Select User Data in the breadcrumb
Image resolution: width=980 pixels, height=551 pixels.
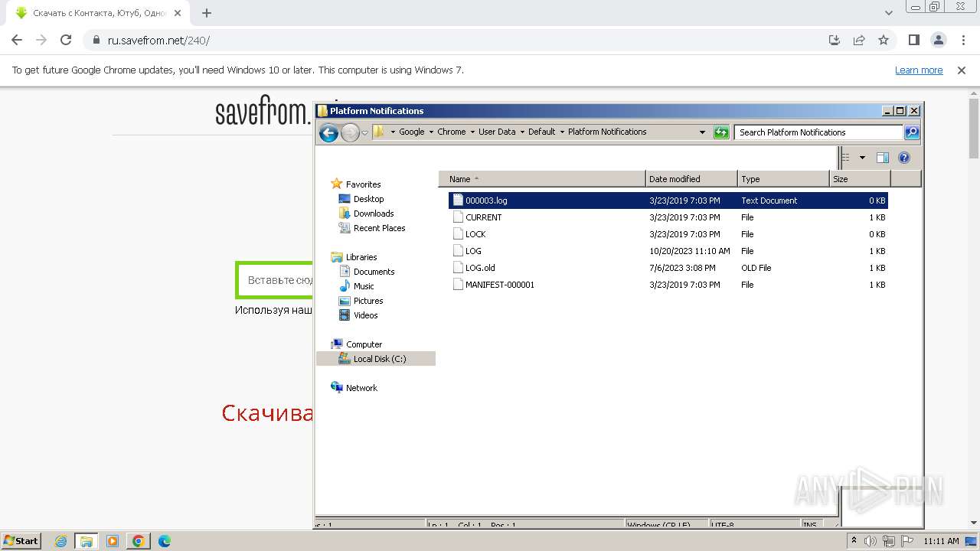pyautogui.click(x=497, y=132)
